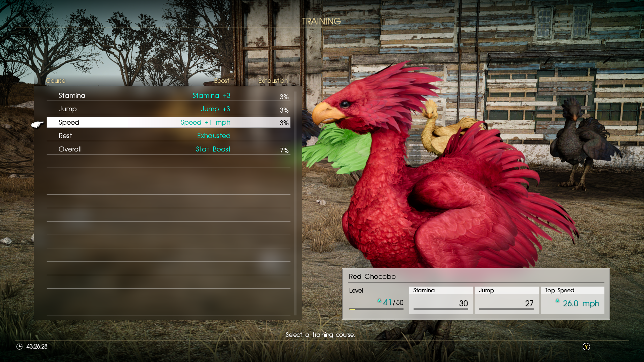
Task: Select the Jump training course
Action: tap(168, 109)
